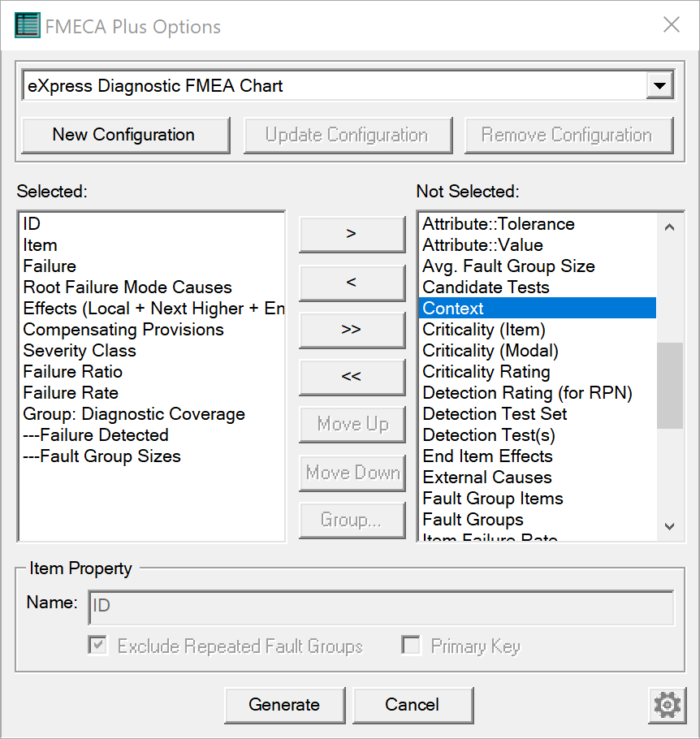The width and height of the screenshot is (700, 739).
Task: Click the single left arrow '<' button
Action: click(352, 283)
